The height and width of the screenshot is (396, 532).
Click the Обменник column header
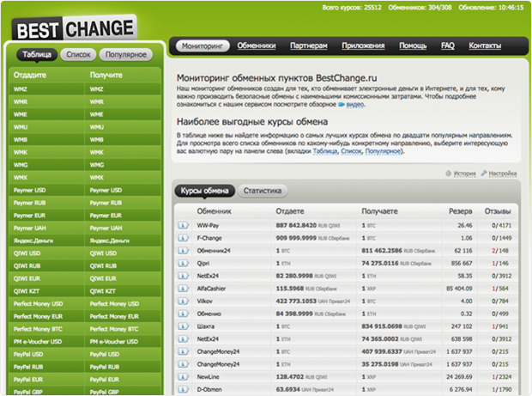(215, 211)
